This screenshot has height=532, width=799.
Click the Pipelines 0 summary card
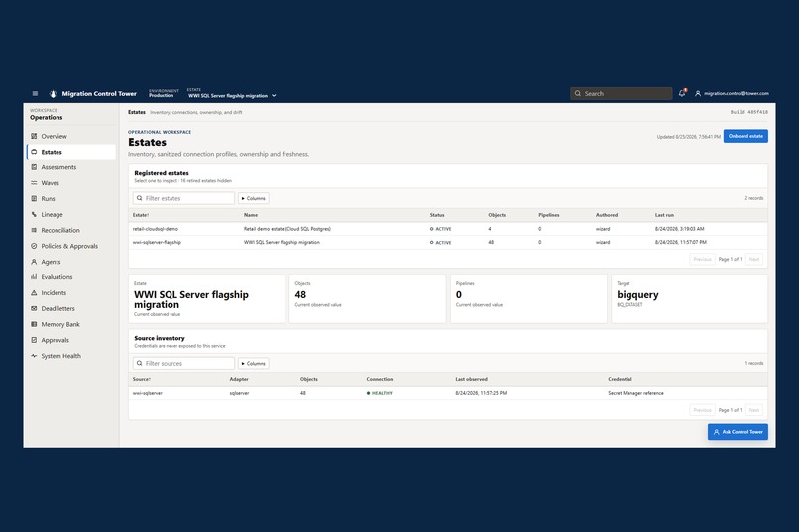click(x=528, y=299)
